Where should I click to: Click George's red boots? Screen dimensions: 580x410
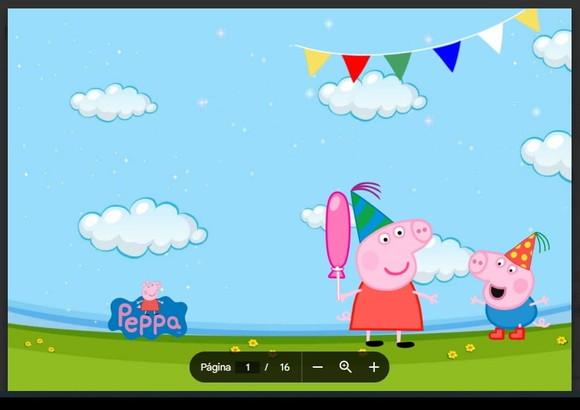[x=506, y=333]
